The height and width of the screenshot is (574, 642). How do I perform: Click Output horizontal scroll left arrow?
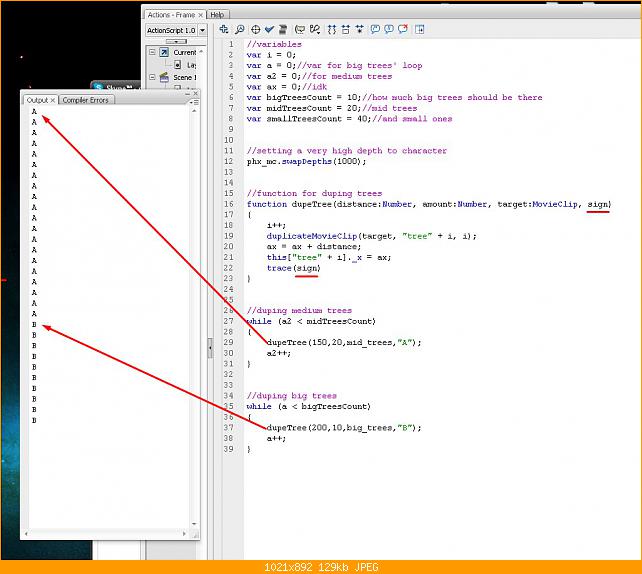click(x=26, y=533)
